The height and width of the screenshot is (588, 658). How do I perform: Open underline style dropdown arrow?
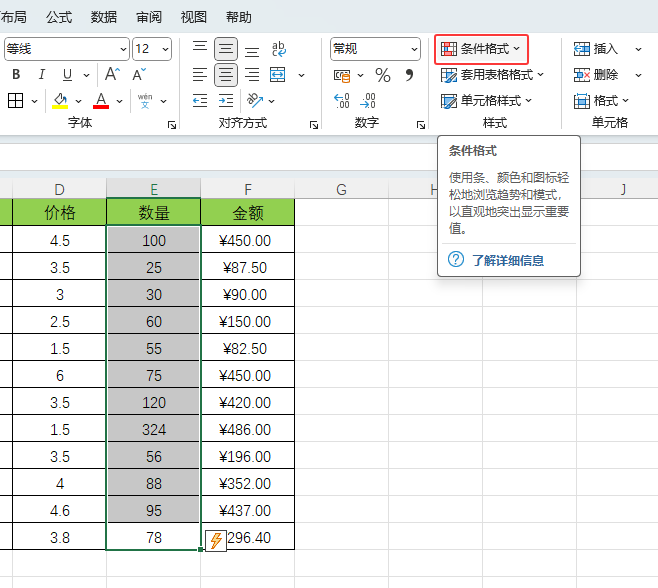pyautogui.click(x=86, y=76)
